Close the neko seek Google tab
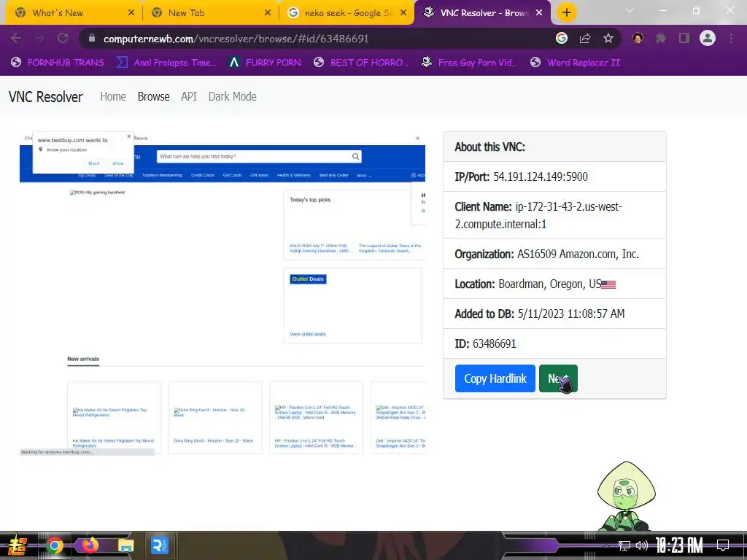This screenshot has height=560, width=747. (403, 13)
